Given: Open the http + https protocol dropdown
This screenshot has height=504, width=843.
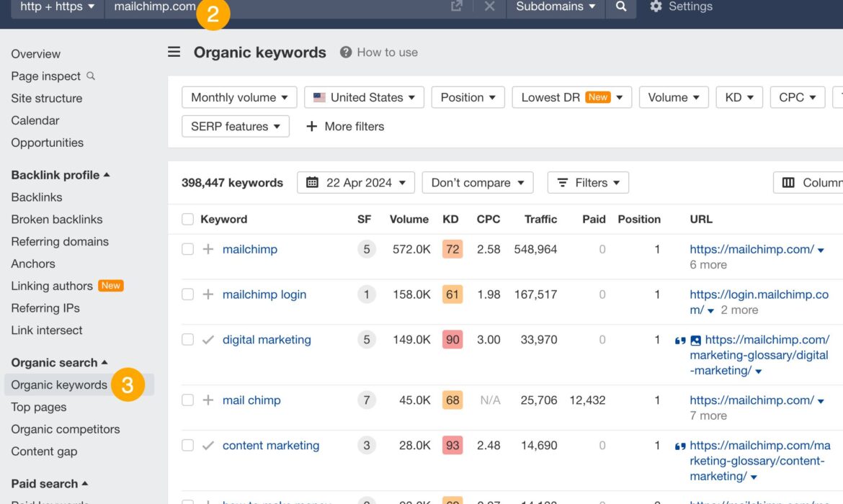Looking at the screenshot, I should point(57,6).
